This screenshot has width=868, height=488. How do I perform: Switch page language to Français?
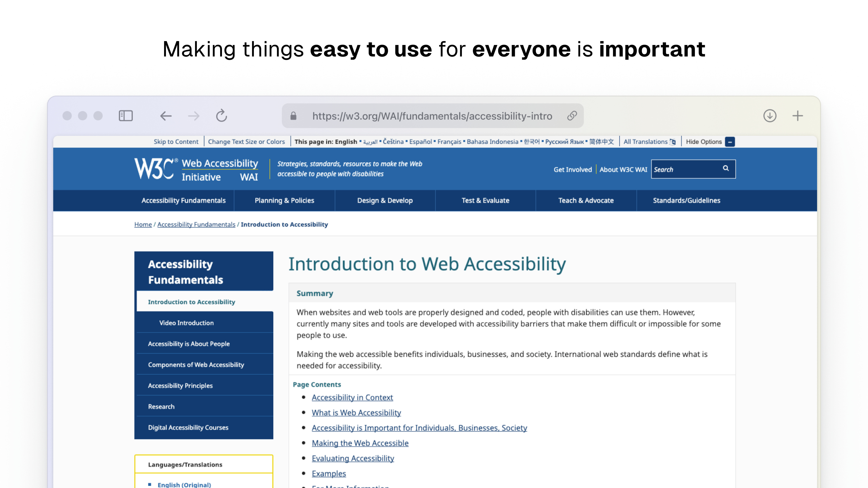[449, 142]
